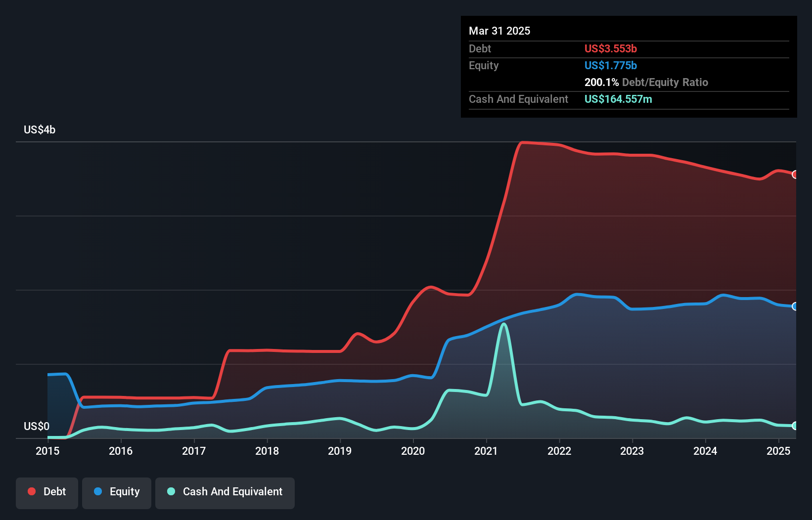The width and height of the screenshot is (812, 520).
Task: Click the 2018 x-axis label
Action: click(267, 451)
